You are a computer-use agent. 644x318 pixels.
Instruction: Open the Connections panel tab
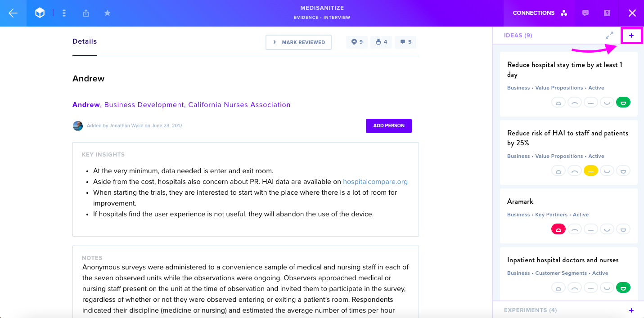540,13
